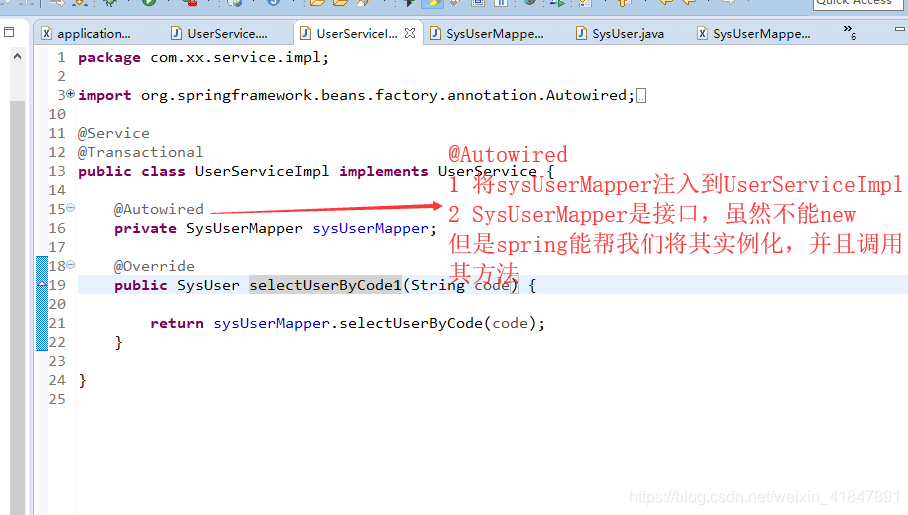Click the SysUser return type on line 19

coord(208,285)
